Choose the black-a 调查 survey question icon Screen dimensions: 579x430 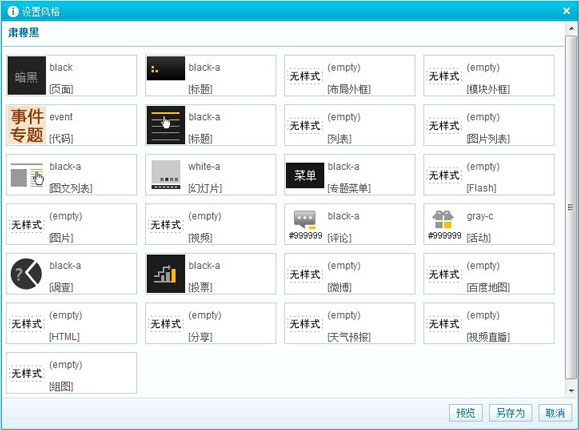pos(27,274)
